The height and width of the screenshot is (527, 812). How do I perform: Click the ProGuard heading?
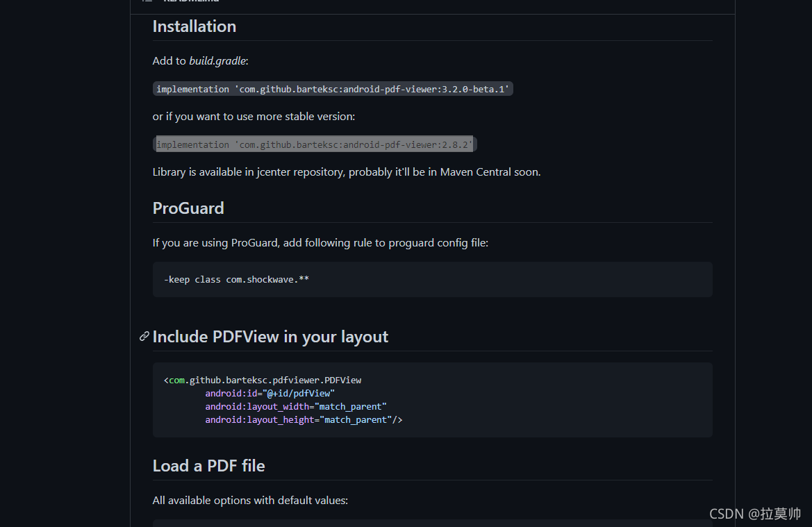(188, 208)
